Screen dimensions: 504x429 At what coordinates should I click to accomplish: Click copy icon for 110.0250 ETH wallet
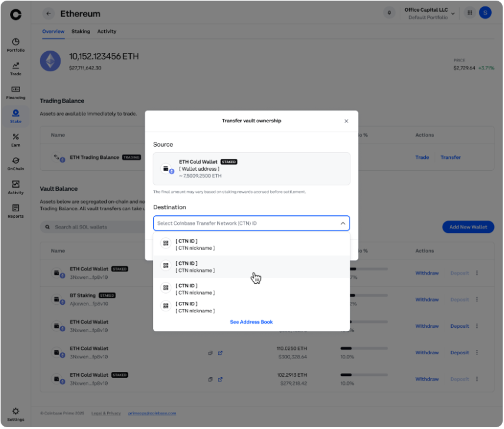pyautogui.click(x=210, y=353)
